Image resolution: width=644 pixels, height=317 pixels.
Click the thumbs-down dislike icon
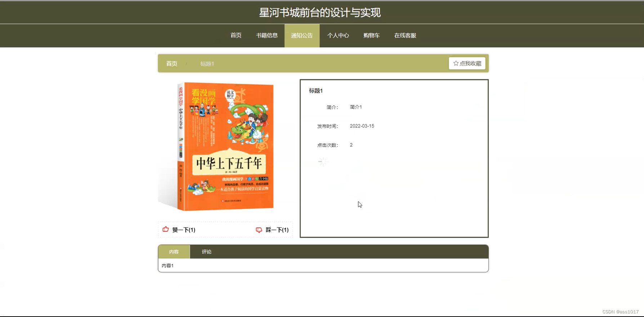259,230
